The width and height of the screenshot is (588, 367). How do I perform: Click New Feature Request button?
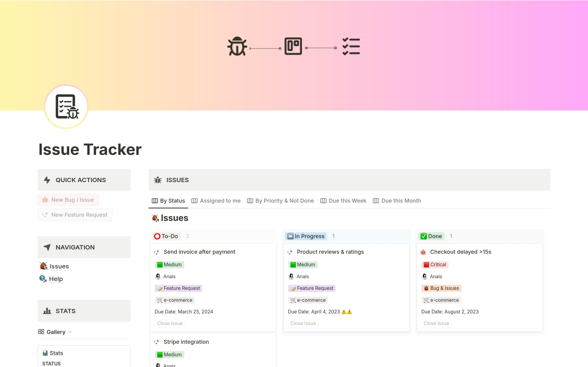tap(75, 215)
